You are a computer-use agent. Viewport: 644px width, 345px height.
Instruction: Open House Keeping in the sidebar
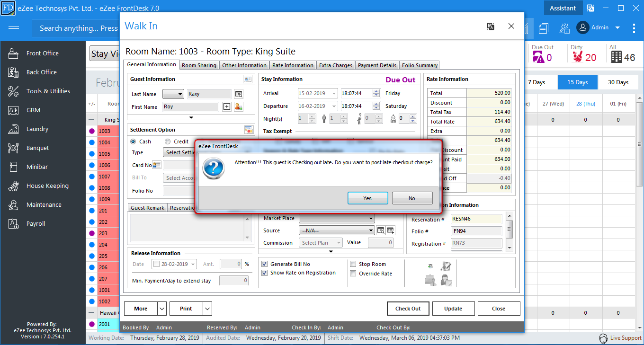coord(47,186)
